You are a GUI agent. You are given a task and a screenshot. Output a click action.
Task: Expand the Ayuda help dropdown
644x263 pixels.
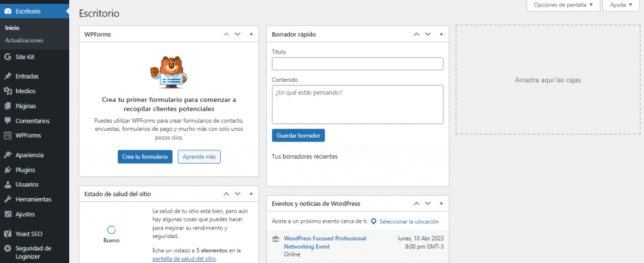tap(619, 5)
